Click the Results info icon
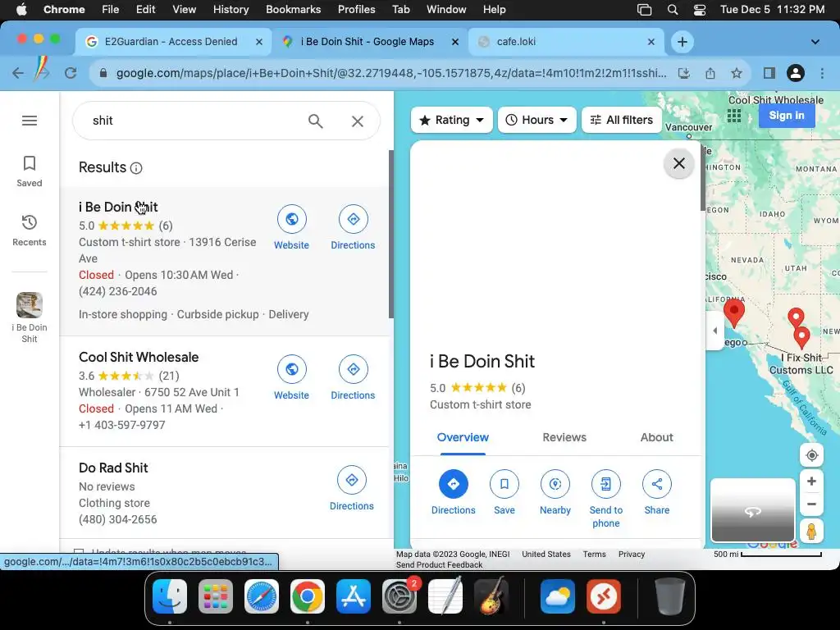The image size is (840, 630). [x=137, y=168]
